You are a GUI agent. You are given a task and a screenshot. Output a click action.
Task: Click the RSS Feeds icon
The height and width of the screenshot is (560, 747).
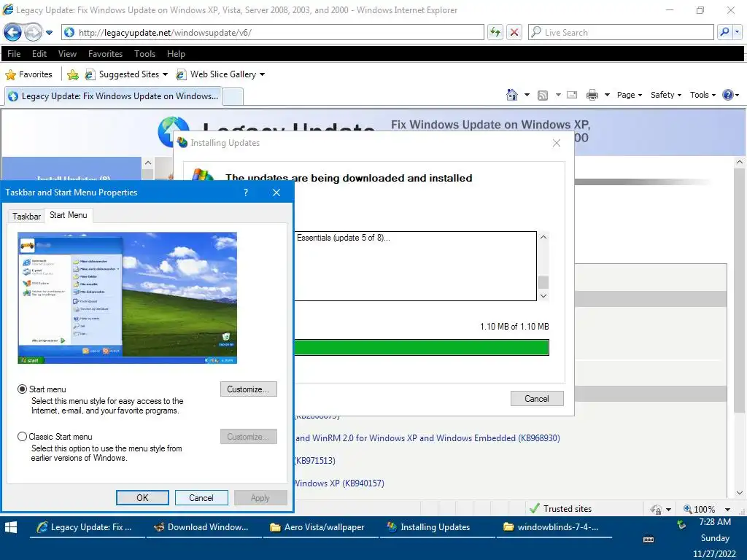[543, 96]
